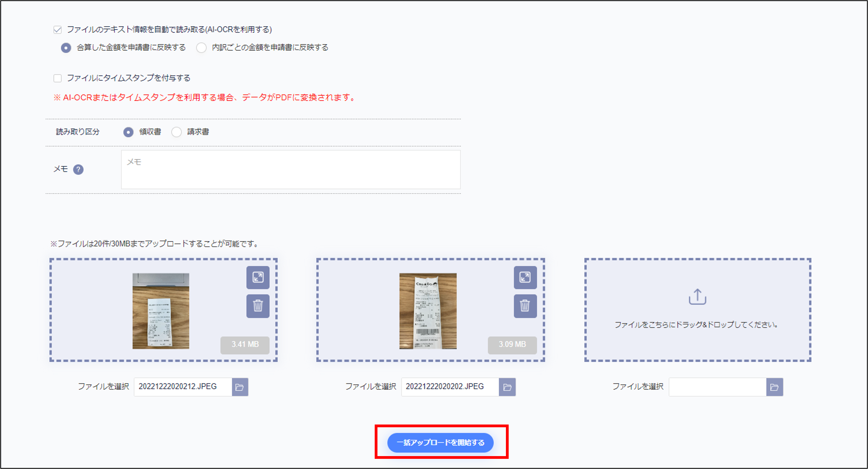The image size is (868, 469).
Task: Enable the タイムスタンプを付与する checkbox
Action: tap(58, 78)
